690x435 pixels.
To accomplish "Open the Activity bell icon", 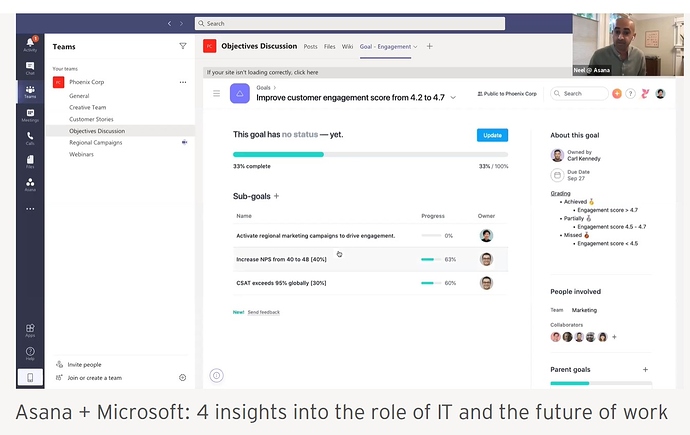I will 30,44.
